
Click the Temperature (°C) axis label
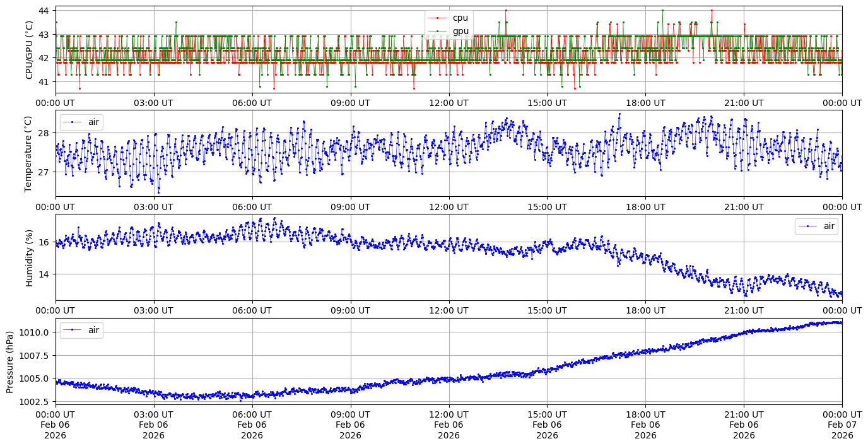point(28,153)
